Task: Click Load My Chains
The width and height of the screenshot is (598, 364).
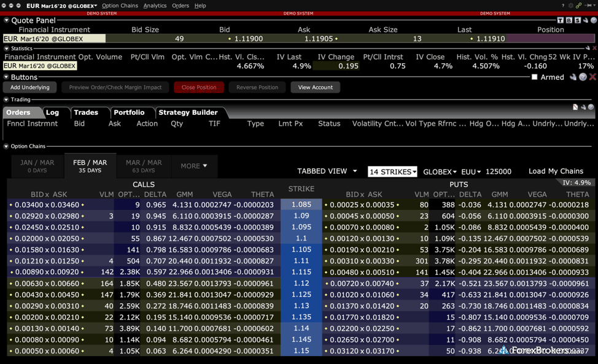Action: point(556,171)
